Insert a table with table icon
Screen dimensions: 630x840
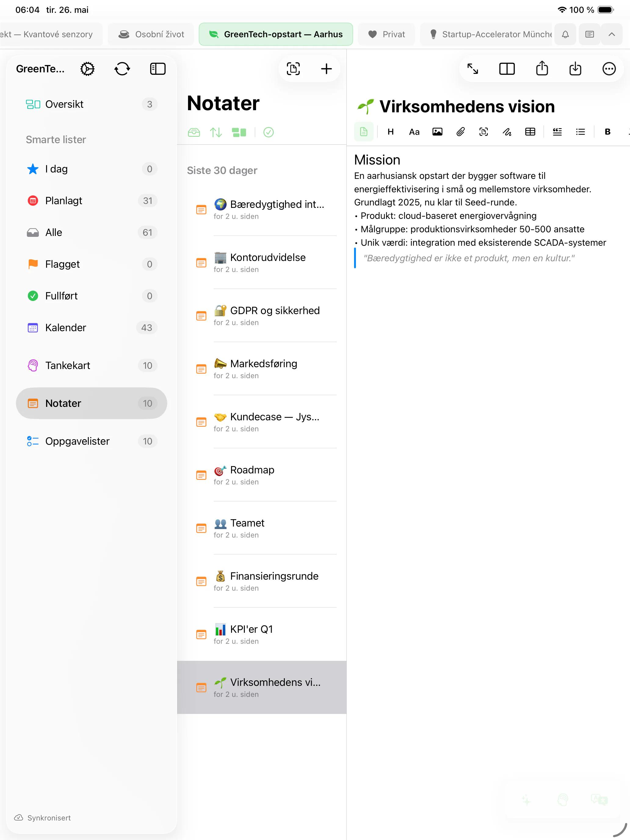530,132
